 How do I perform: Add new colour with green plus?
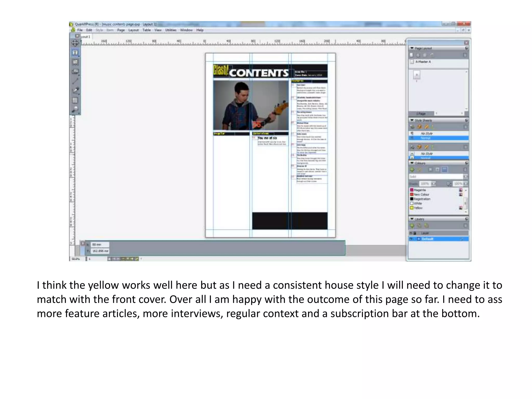click(412, 170)
